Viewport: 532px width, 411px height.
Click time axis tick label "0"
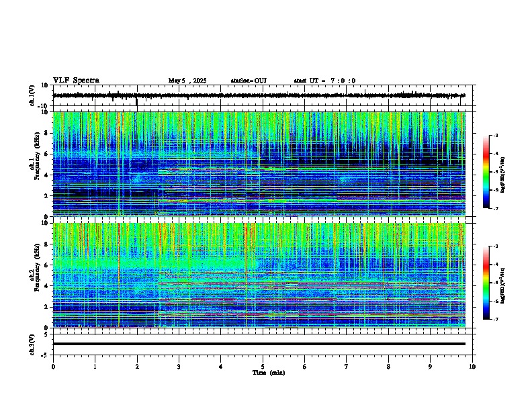pos(53,367)
